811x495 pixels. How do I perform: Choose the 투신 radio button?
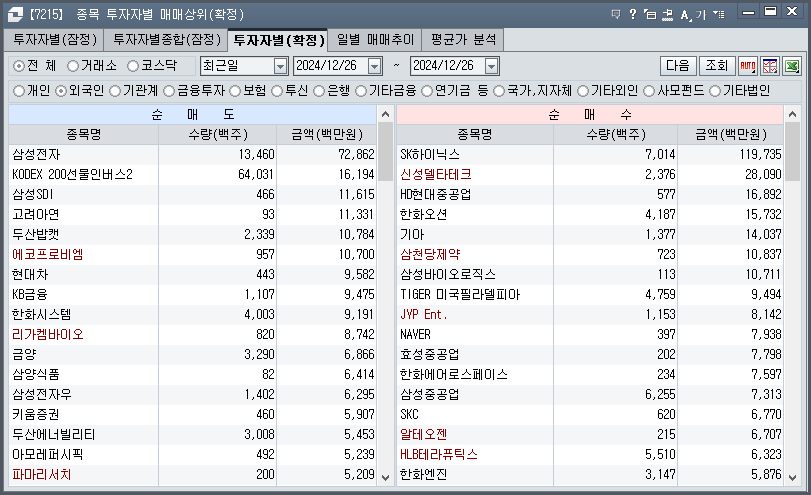(277, 91)
